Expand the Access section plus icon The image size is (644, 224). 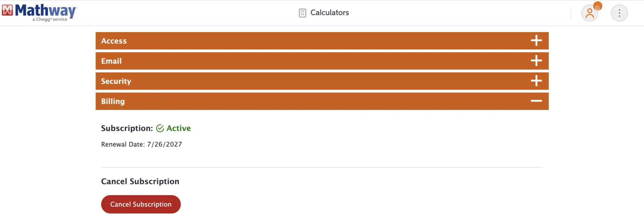(x=536, y=41)
